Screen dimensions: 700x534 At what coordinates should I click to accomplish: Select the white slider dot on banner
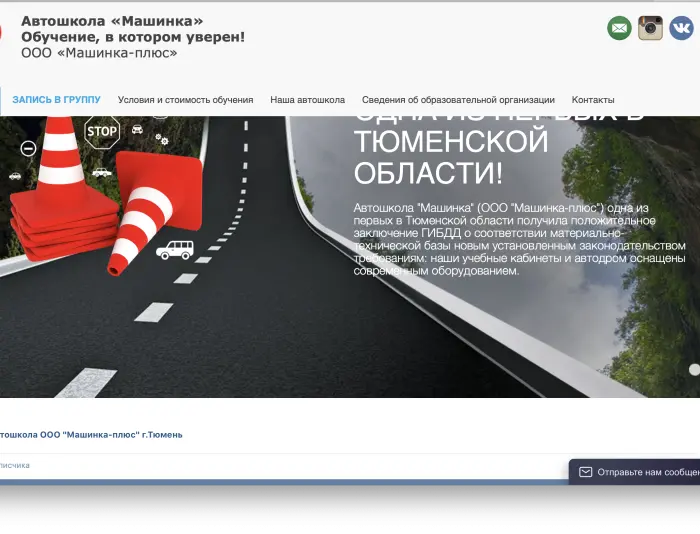pyautogui.click(x=694, y=369)
